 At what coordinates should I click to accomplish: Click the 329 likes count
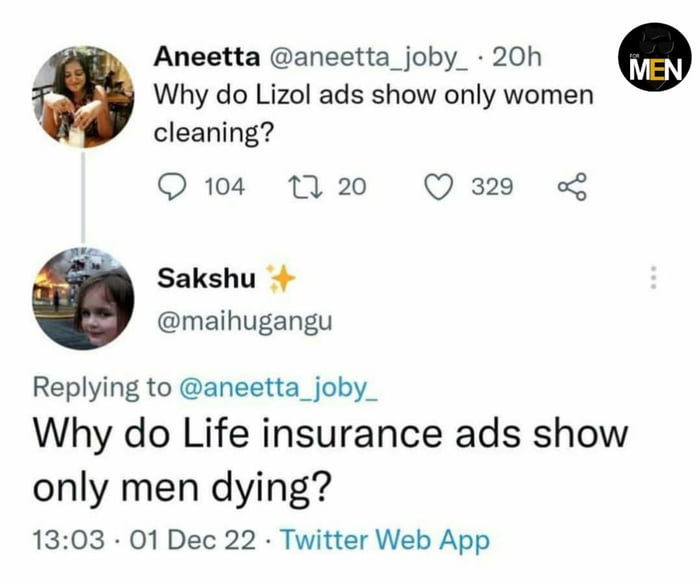(492, 186)
